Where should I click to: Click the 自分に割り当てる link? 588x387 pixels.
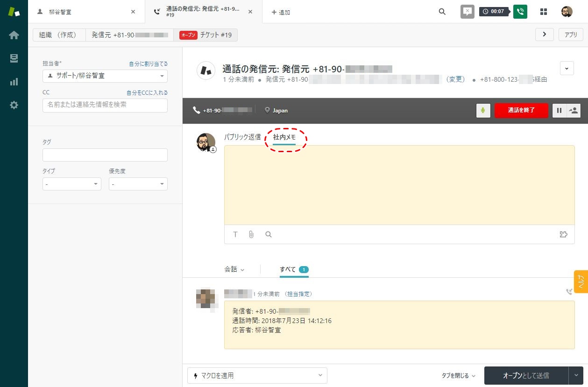tap(149, 63)
